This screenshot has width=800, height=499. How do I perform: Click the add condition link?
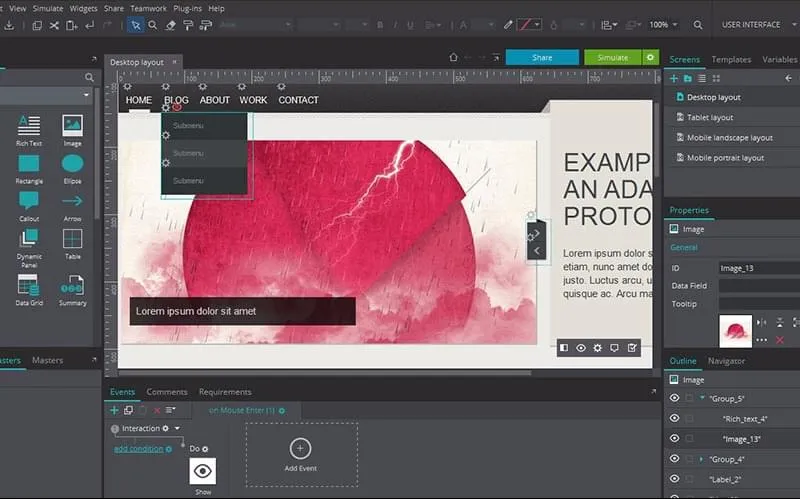point(138,449)
